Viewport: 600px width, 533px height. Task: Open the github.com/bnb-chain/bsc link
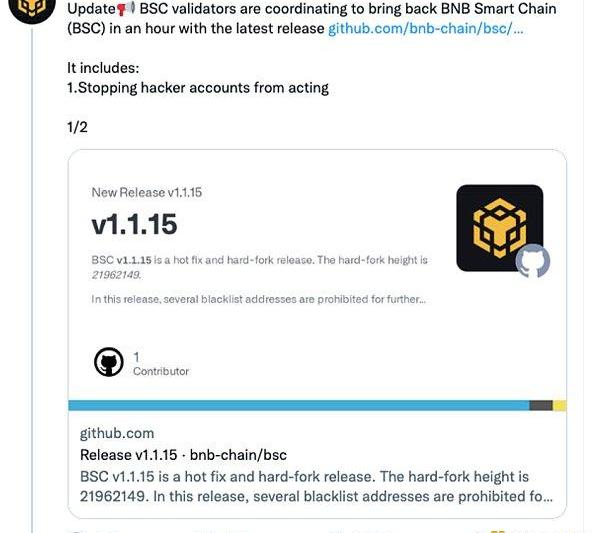coord(426,29)
